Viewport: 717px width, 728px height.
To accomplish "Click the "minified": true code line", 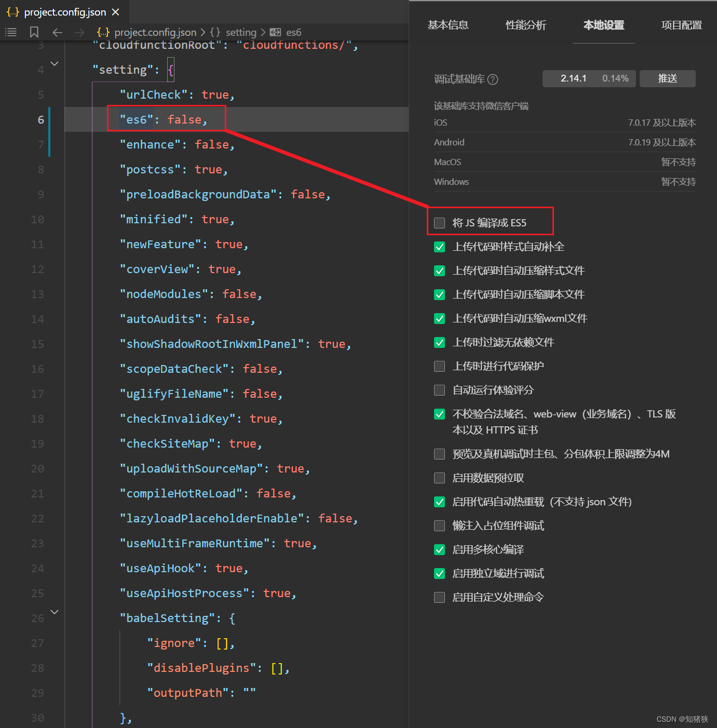I will click(178, 219).
